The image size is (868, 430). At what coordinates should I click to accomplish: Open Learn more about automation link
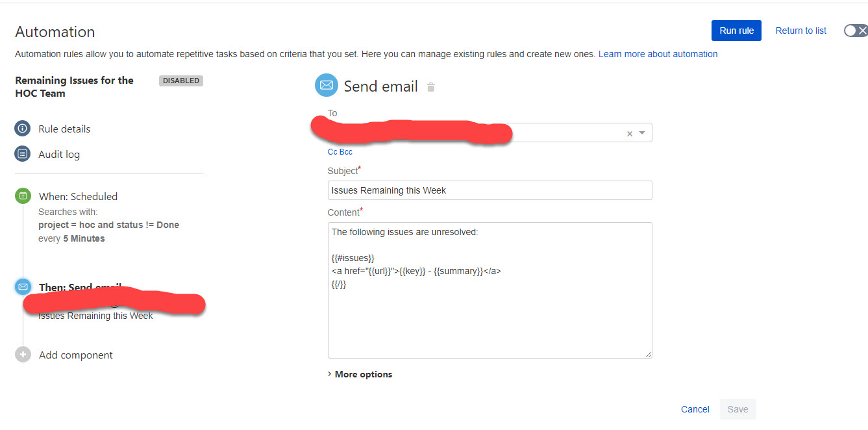658,54
